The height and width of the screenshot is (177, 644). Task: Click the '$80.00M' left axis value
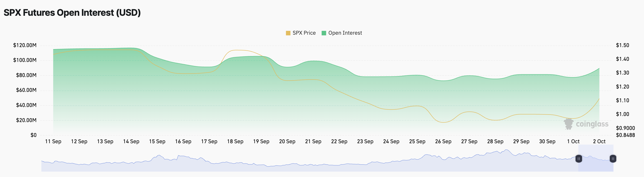(x=26, y=75)
